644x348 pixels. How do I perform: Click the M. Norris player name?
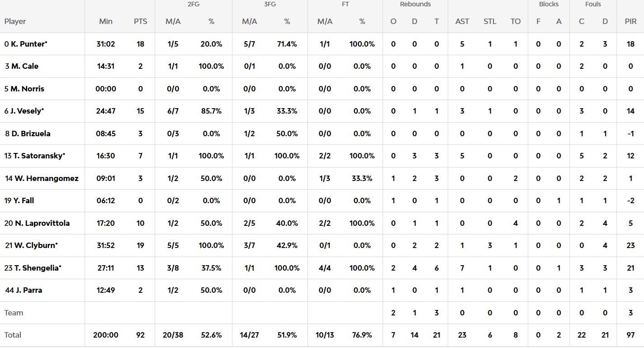(x=27, y=89)
